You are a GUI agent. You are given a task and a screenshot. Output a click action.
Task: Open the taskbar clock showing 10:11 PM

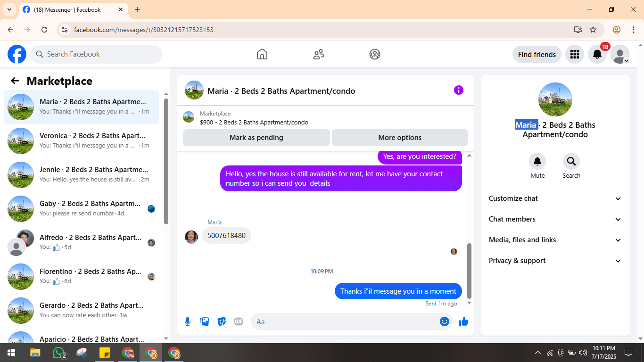[x=604, y=353]
